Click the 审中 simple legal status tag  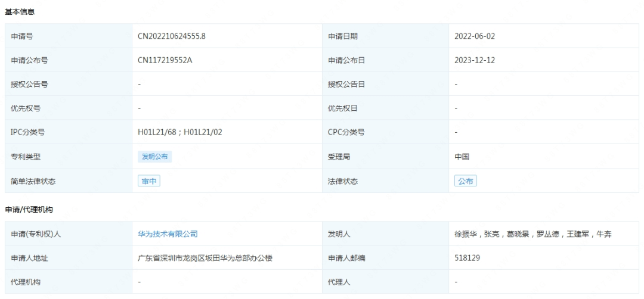click(149, 182)
